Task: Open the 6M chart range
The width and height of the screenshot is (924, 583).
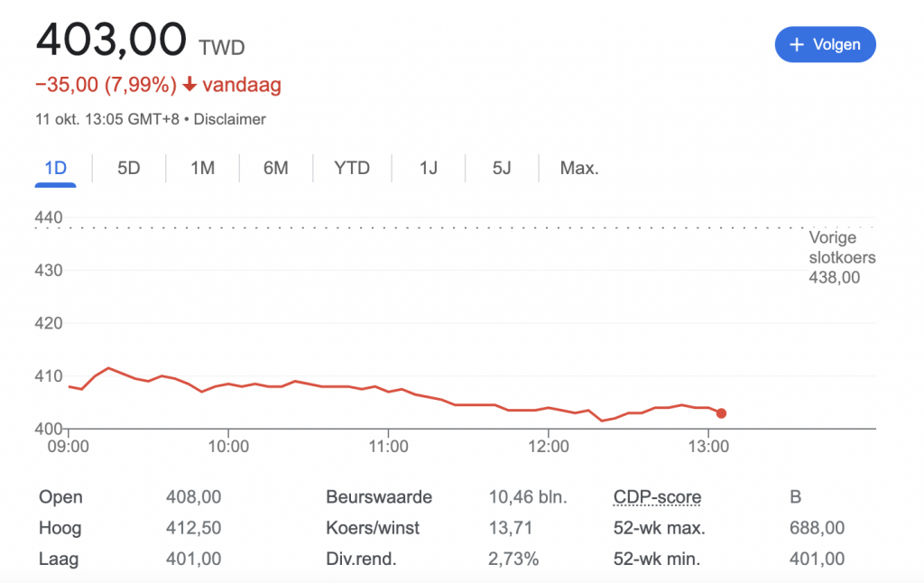Action: click(275, 168)
